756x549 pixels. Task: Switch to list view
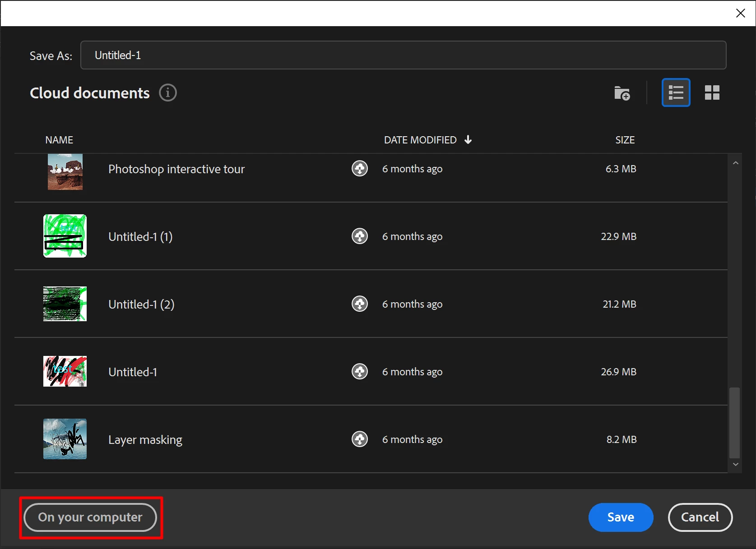[x=676, y=93]
